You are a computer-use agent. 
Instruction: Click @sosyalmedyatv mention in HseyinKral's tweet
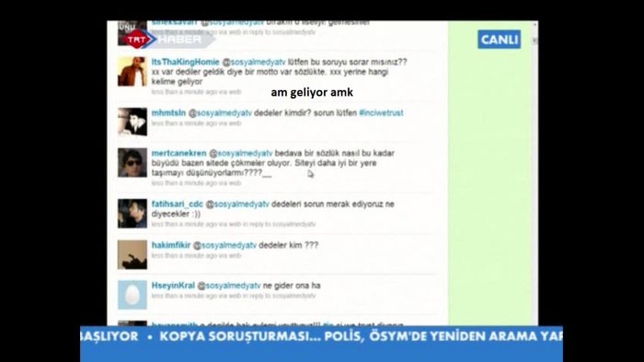(229, 286)
